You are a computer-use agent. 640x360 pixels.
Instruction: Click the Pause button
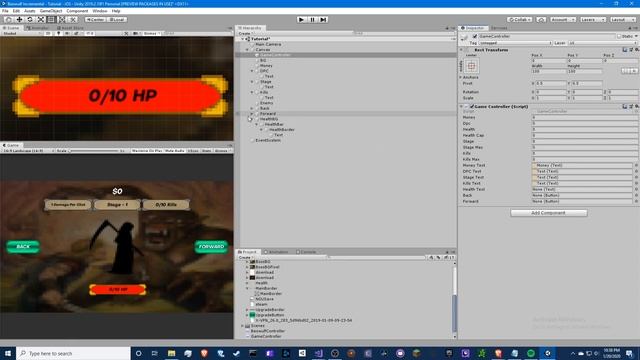coord(312,20)
